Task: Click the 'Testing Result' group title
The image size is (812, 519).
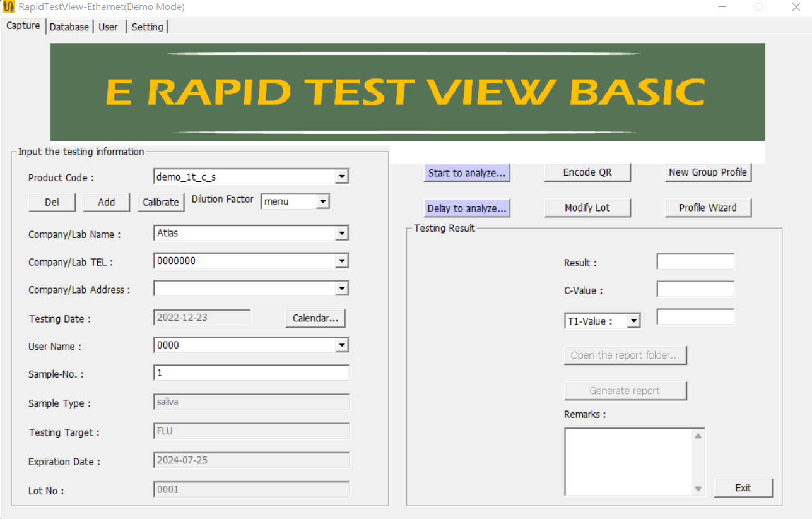Action: [x=445, y=228]
